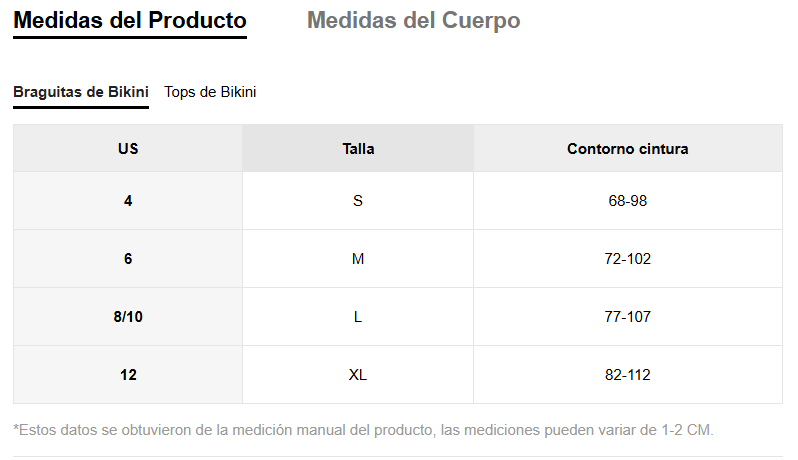Select the Talla S cell
This screenshot has height=460, width=798.
coord(358,201)
